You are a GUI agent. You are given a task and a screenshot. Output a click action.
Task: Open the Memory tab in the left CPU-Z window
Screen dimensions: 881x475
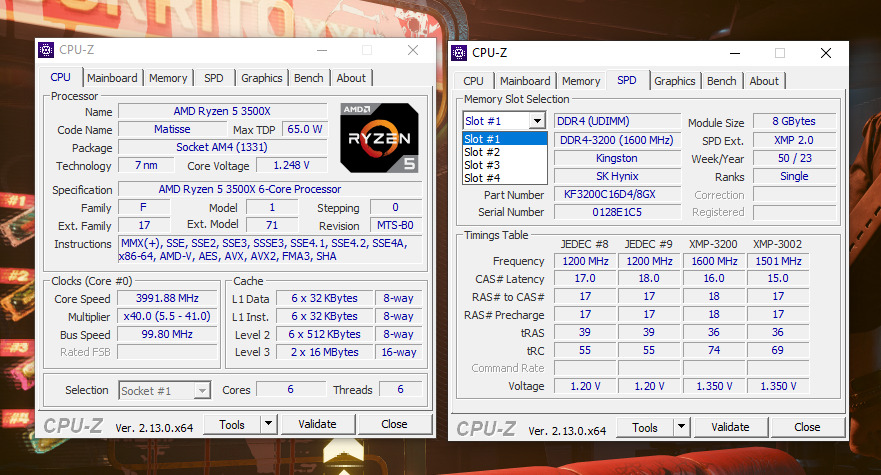tap(168, 78)
